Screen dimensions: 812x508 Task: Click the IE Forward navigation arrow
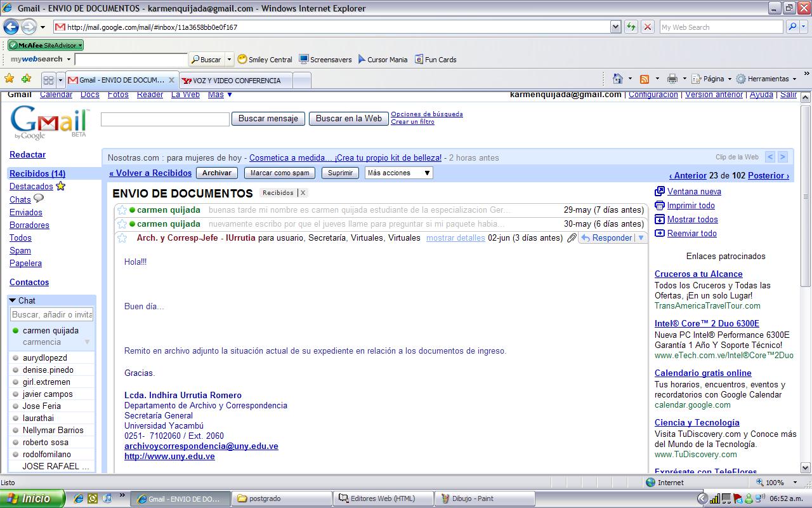click(x=29, y=27)
